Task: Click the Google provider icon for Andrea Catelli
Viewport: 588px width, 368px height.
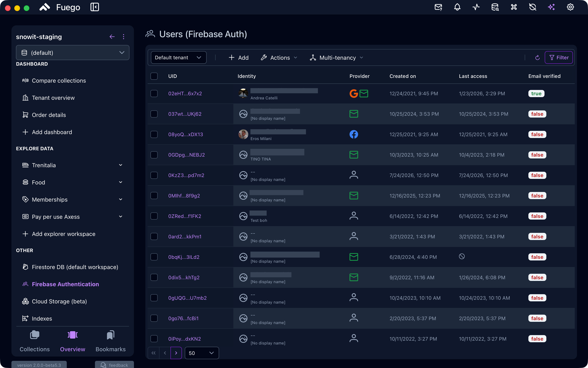Action: pyautogui.click(x=354, y=93)
